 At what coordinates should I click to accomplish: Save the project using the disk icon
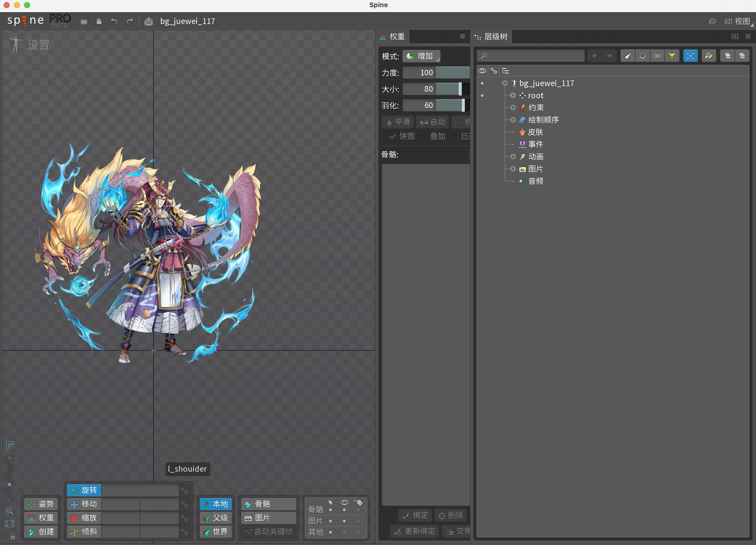pyautogui.click(x=99, y=22)
